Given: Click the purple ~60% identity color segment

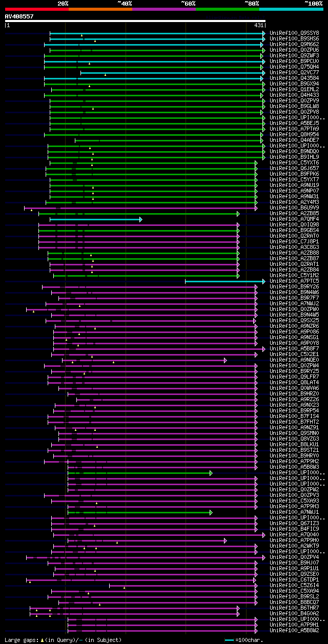Looking at the screenshot, I should (x=164, y=9).
